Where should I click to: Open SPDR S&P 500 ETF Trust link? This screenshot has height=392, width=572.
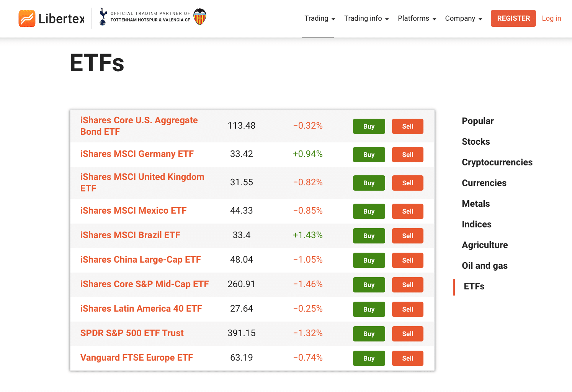click(x=132, y=333)
